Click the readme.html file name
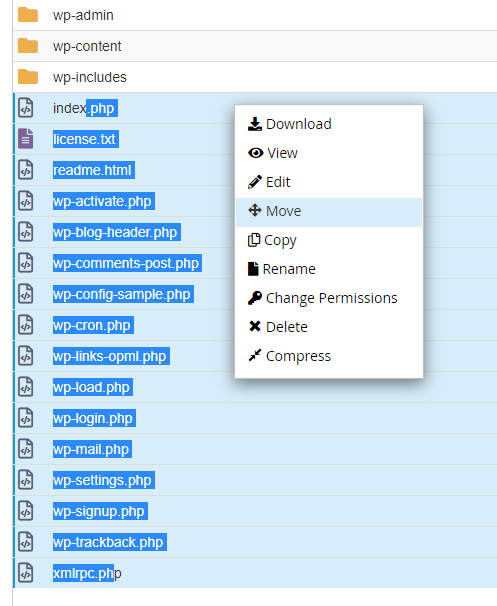This screenshot has height=606, width=497. [x=94, y=170]
